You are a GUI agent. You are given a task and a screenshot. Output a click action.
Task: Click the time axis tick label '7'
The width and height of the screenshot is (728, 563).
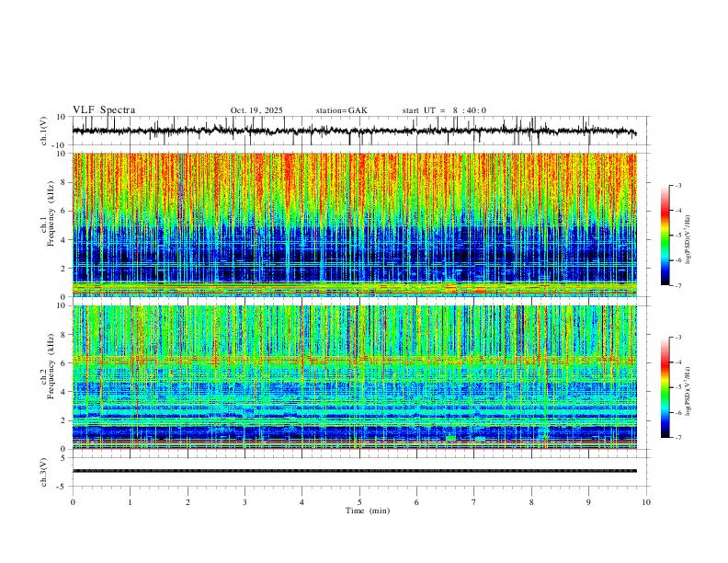coord(474,502)
